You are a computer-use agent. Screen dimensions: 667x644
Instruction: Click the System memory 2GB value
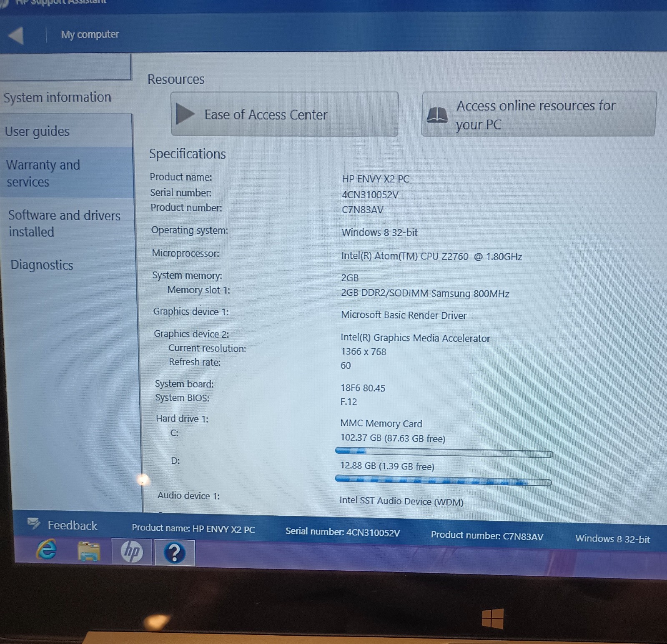(350, 278)
